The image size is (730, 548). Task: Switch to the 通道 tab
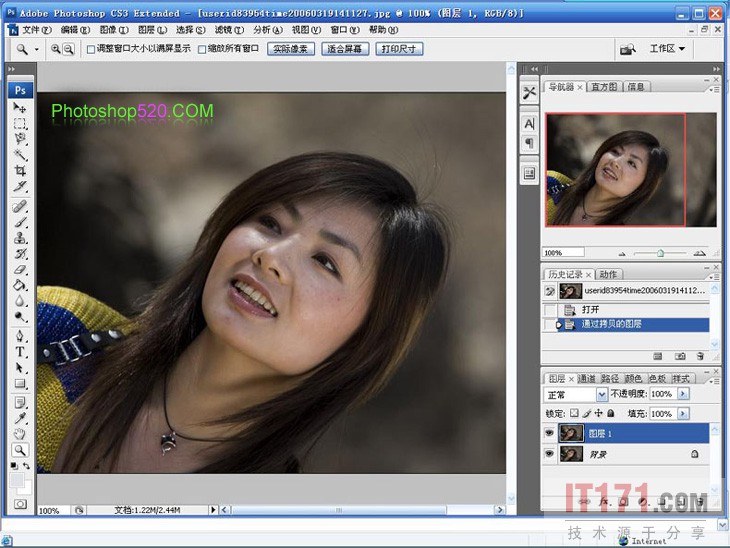click(x=588, y=379)
